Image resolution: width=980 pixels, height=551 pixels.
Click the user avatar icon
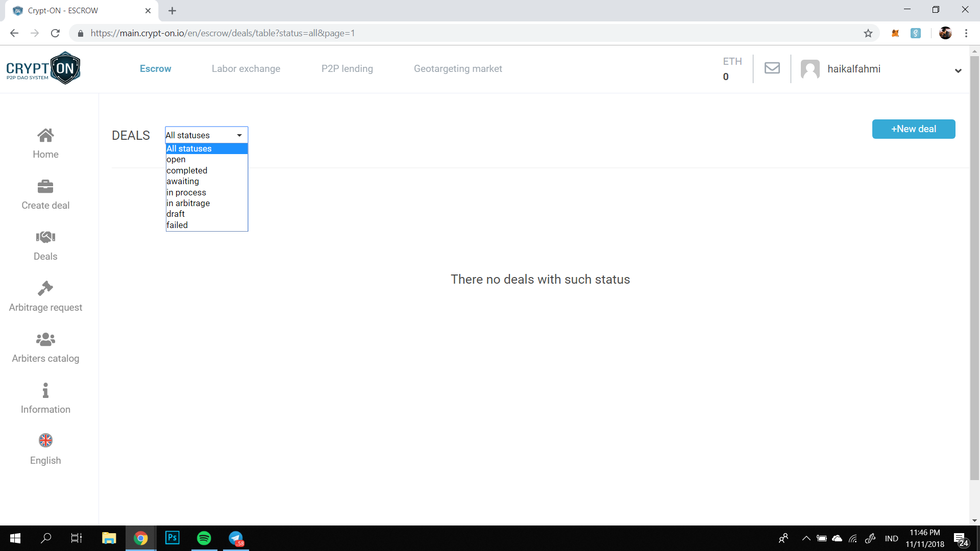click(x=810, y=69)
